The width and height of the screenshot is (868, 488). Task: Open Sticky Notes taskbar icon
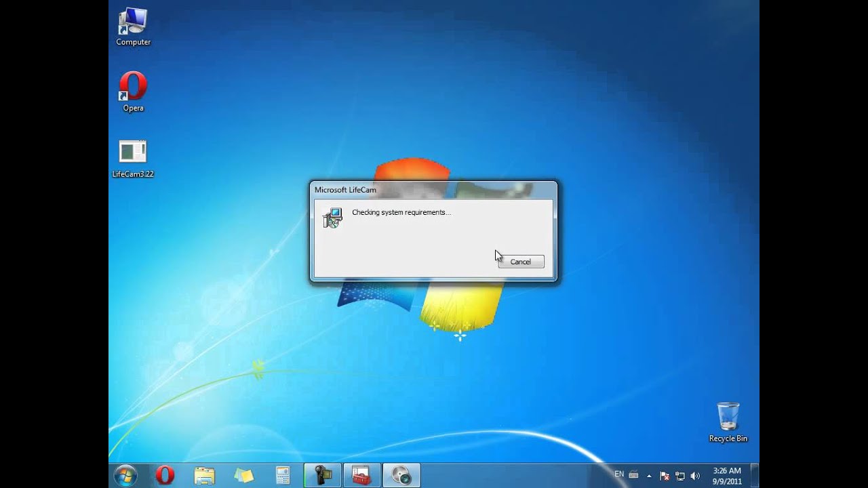(243, 475)
